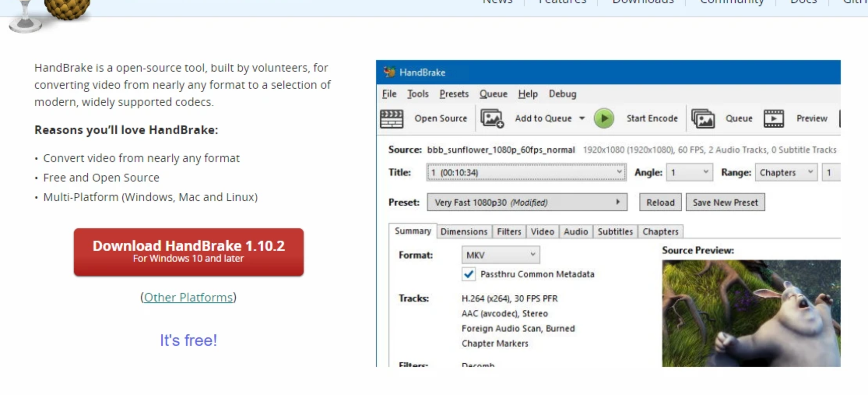Switch to the Chapters tab
The height and width of the screenshot is (395, 868).
coord(661,232)
